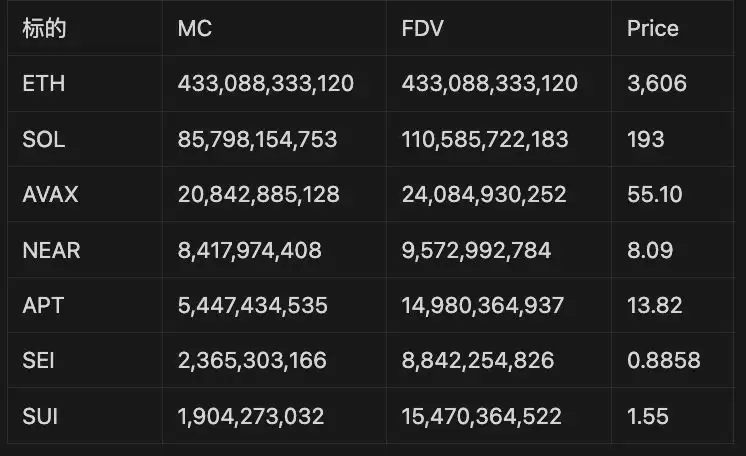This screenshot has width=746, height=456.
Task: Click the MC column header
Action: click(x=195, y=29)
